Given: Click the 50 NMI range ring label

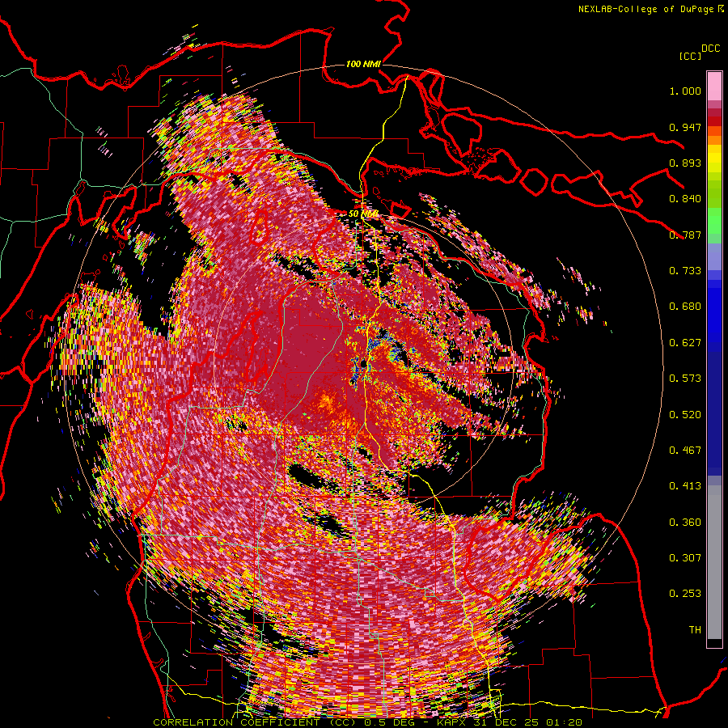Looking at the screenshot, I should [x=363, y=214].
